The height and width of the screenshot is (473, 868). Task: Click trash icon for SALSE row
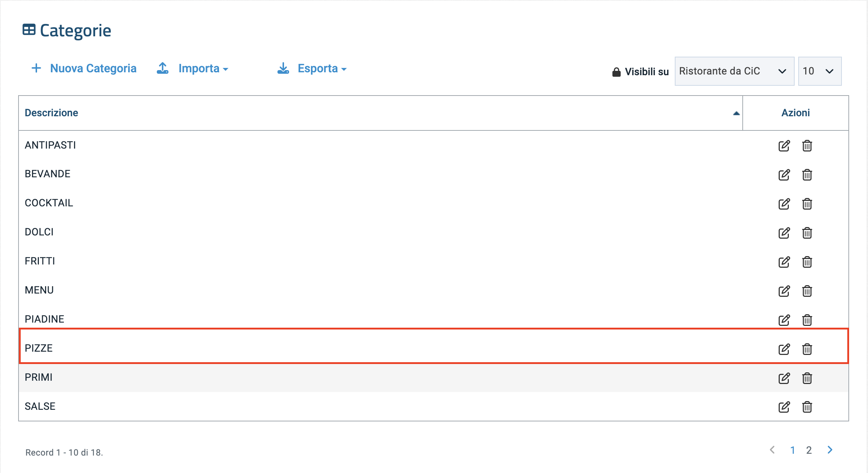click(x=807, y=407)
